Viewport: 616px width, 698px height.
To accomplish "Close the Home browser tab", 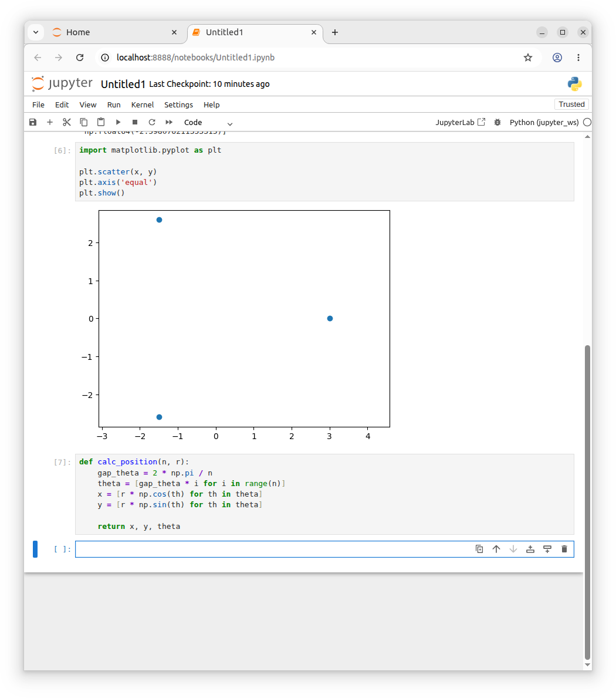I will click(x=174, y=32).
